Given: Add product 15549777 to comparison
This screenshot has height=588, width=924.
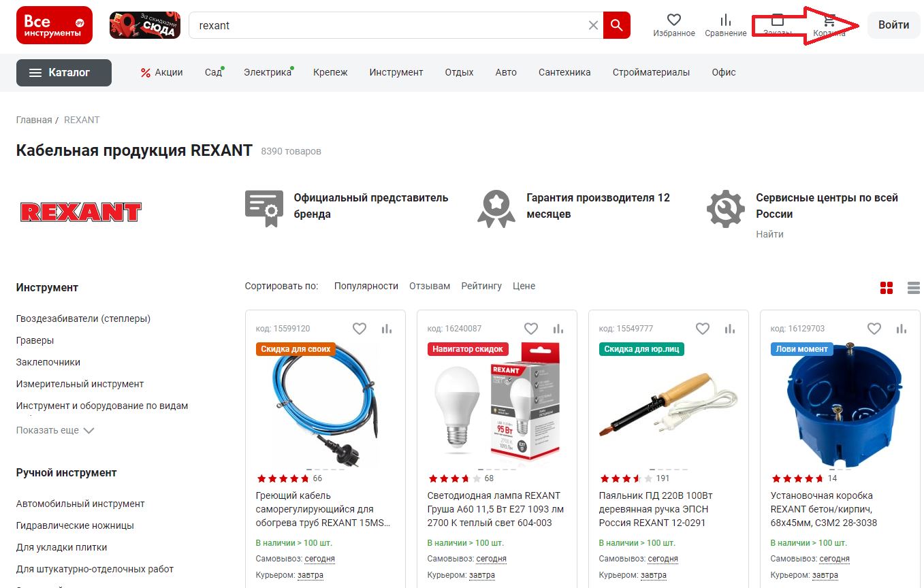Looking at the screenshot, I should click(730, 329).
